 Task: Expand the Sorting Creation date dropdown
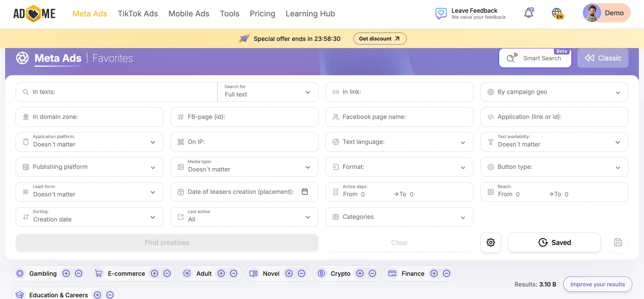pyautogui.click(x=89, y=217)
